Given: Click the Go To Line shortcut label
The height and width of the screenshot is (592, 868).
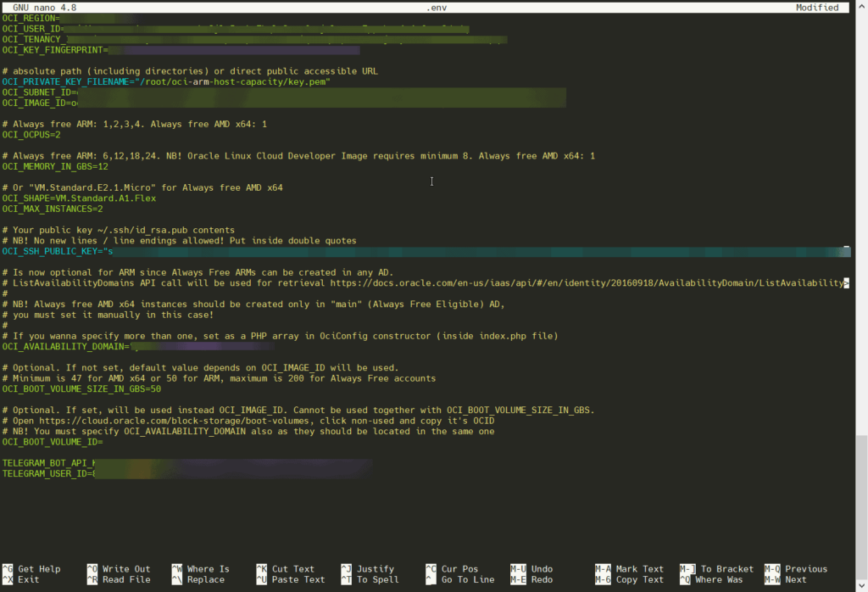Looking at the screenshot, I should click(x=468, y=579).
